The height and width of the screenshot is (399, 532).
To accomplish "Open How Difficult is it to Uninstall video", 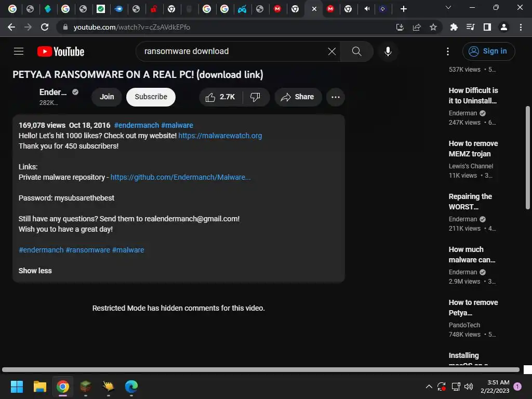I will point(473,96).
